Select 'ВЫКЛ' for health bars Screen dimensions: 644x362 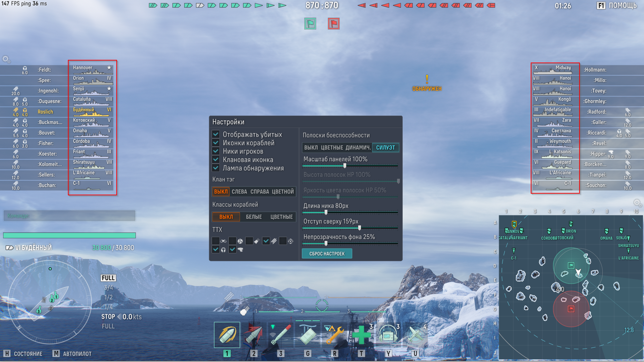pos(311,148)
